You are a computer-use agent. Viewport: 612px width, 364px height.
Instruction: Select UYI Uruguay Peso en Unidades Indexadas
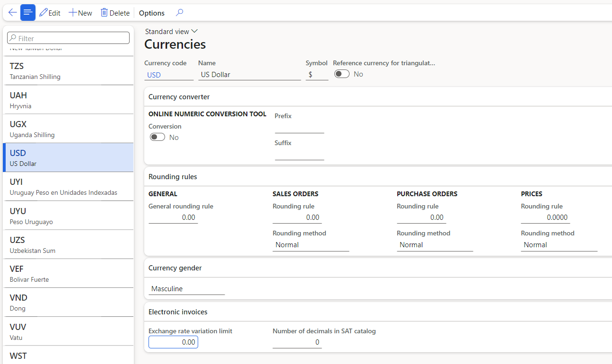(68, 186)
